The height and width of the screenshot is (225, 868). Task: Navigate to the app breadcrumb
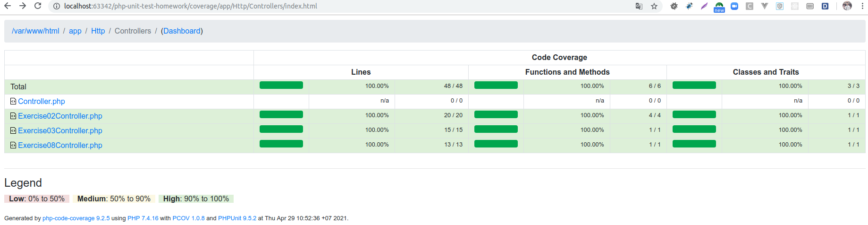click(x=75, y=31)
